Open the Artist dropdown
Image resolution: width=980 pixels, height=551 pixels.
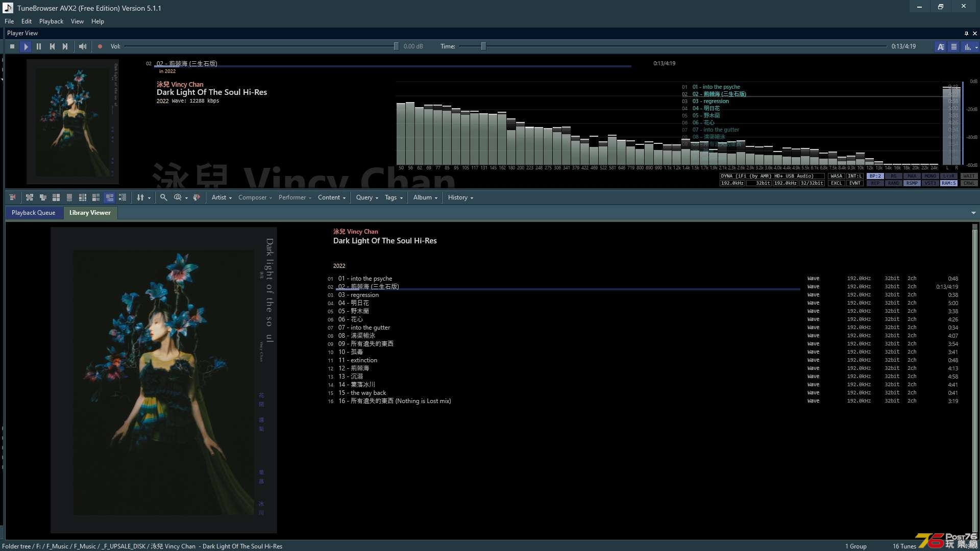click(222, 197)
